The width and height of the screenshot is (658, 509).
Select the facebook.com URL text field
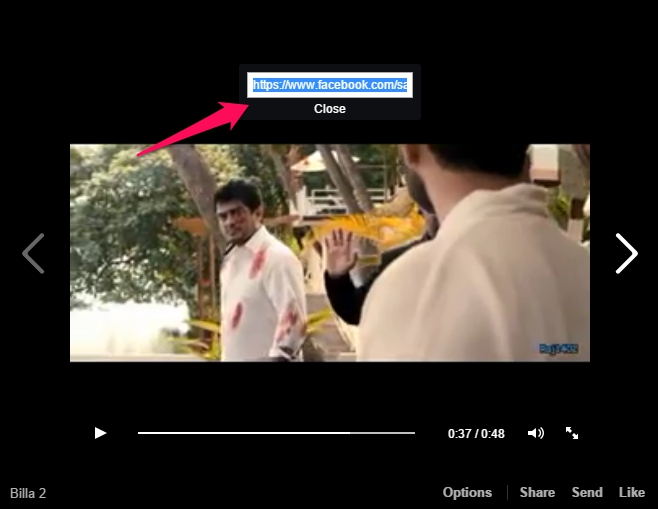[x=330, y=85]
